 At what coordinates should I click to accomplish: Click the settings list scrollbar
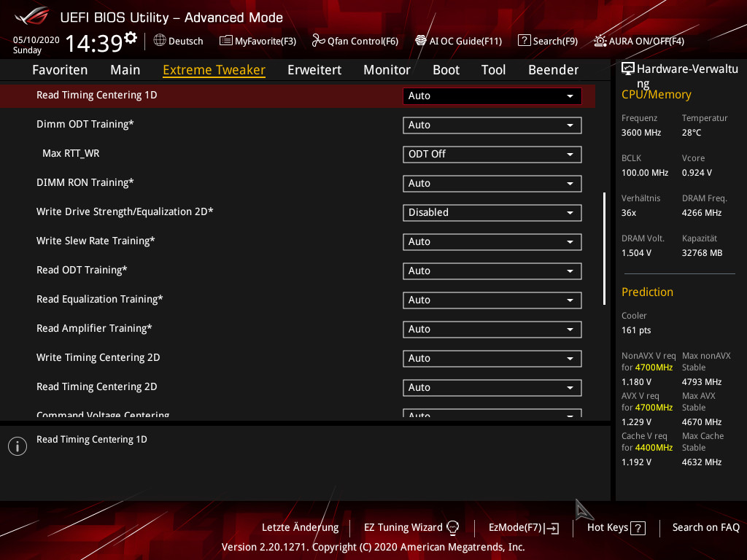point(604,249)
